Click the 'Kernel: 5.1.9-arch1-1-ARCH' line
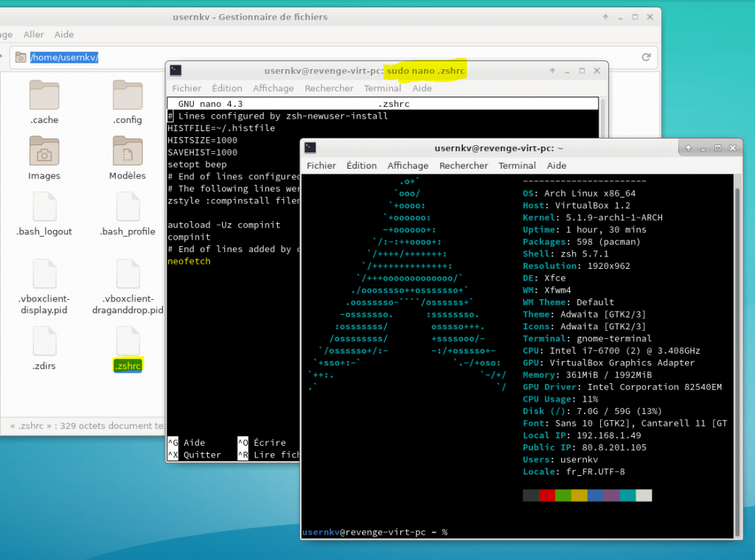755x560 pixels. coord(593,217)
